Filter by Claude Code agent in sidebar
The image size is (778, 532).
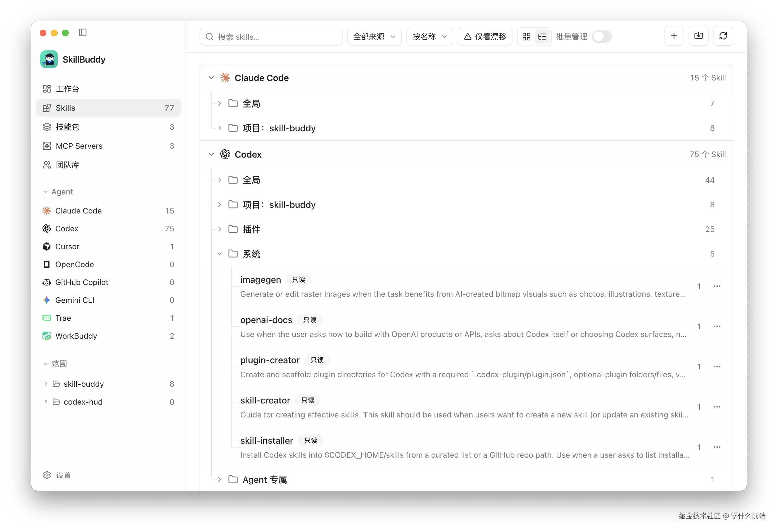click(108, 211)
